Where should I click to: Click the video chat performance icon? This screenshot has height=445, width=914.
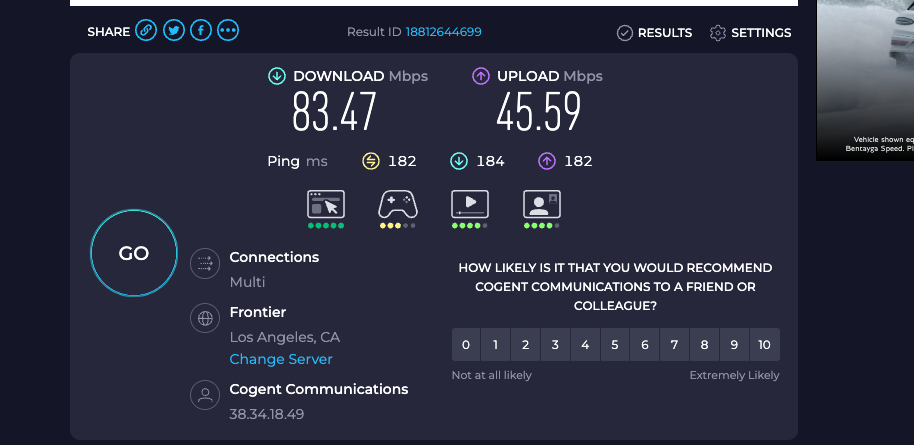pos(542,204)
